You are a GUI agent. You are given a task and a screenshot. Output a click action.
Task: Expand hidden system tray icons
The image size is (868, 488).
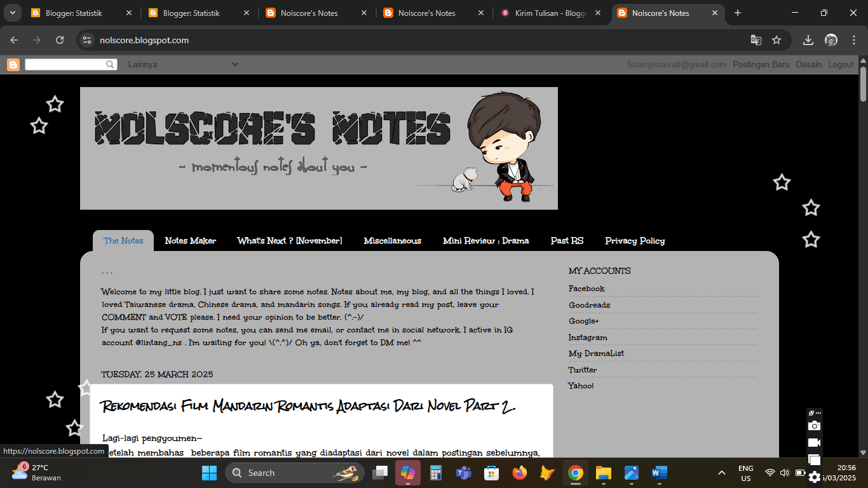(721, 473)
